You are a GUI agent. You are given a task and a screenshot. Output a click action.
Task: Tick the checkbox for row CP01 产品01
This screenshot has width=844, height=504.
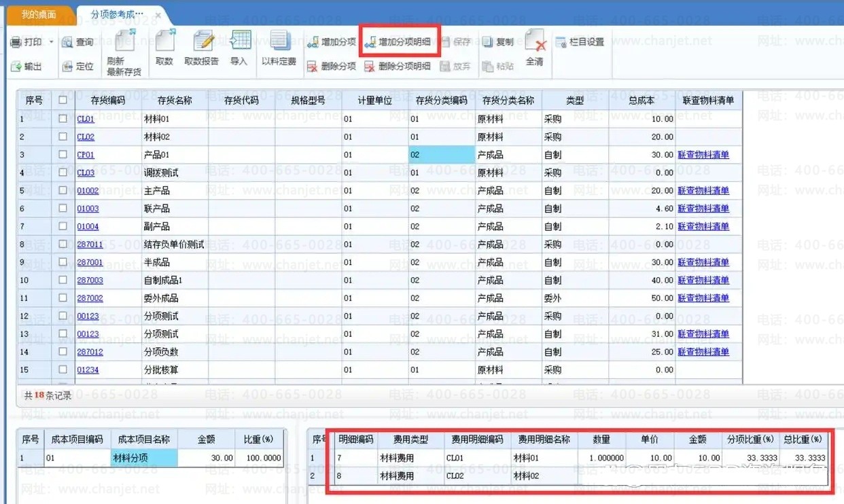coord(63,155)
